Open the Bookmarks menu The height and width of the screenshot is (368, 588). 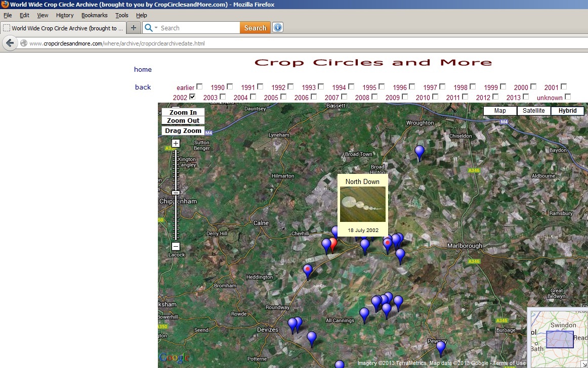[x=94, y=15]
